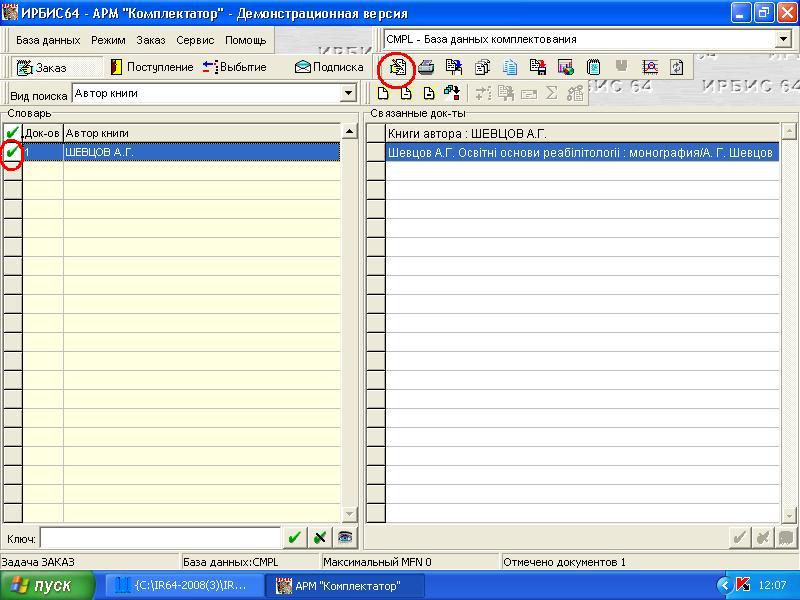This screenshot has height=600, width=800.
Task: Open the Вид поиска dropdown list
Action: [x=348, y=94]
